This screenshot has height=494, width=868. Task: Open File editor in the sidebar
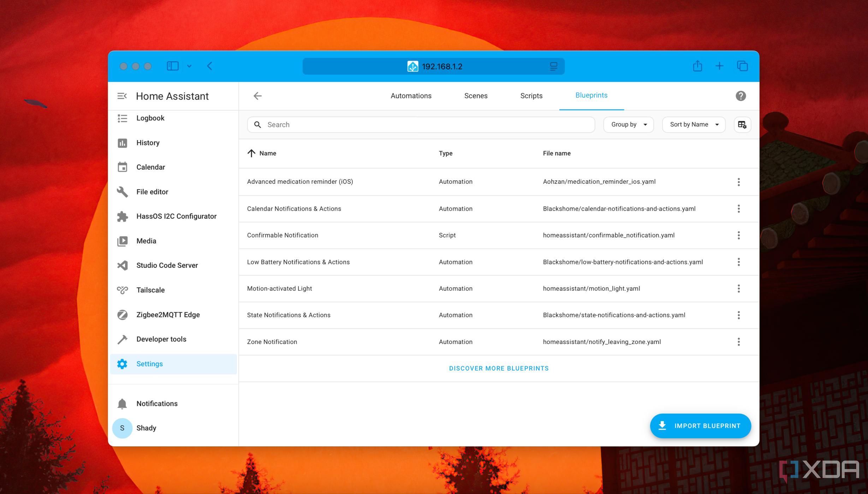(173, 192)
